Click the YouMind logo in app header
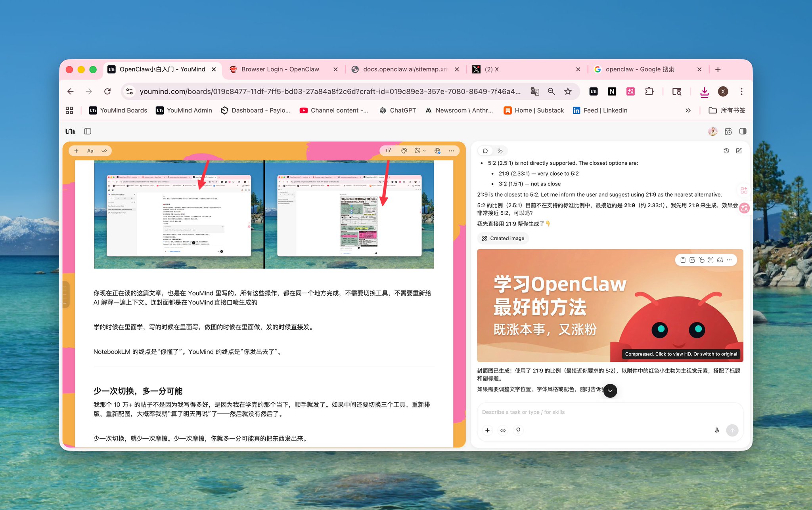Viewport: 812px width, 510px height. click(70, 131)
